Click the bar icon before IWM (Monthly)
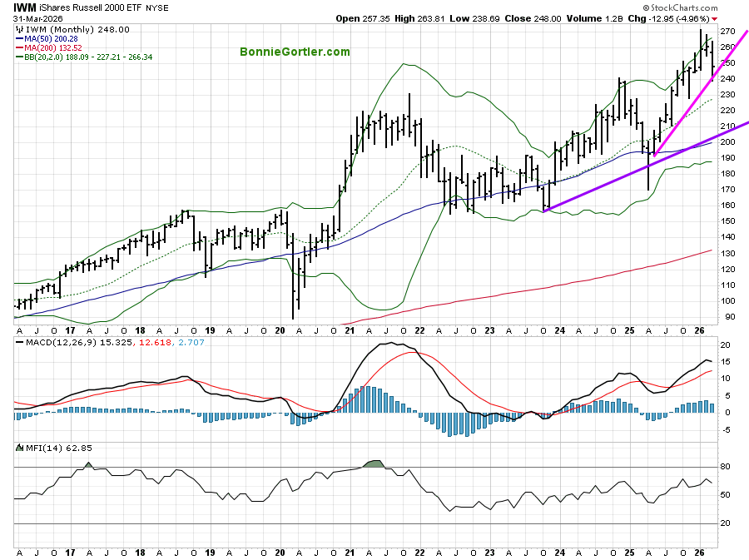 (x=19, y=28)
